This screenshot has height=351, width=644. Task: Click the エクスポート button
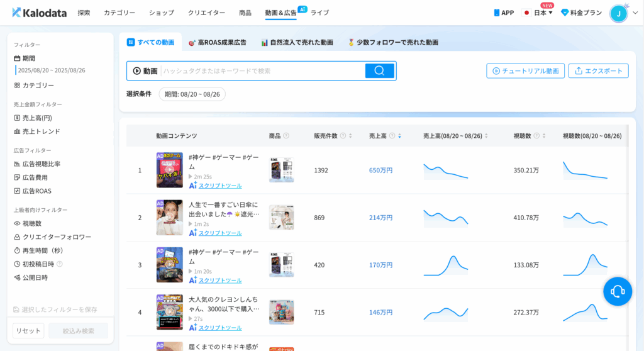(x=599, y=70)
